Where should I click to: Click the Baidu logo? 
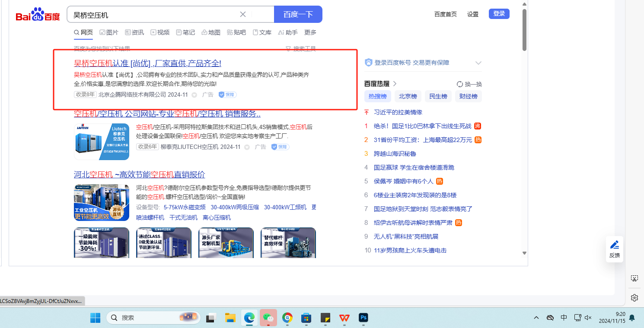click(38, 15)
